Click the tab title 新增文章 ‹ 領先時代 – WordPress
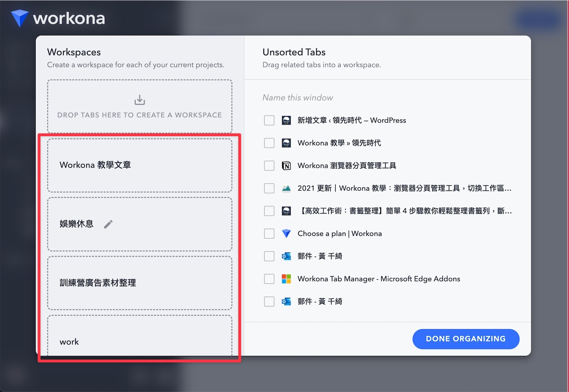The width and height of the screenshot is (569, 392). (x=352, y=120)
